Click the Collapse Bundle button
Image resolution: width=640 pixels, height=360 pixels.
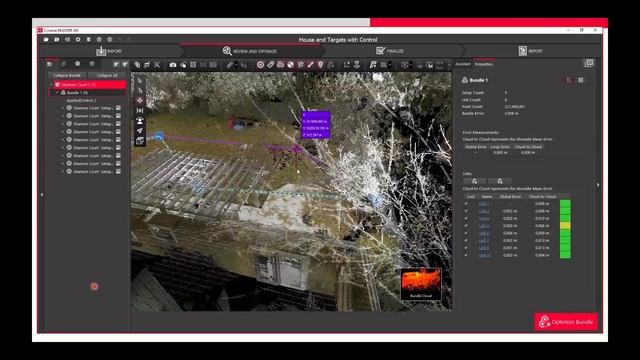click(x=67, y=76)
